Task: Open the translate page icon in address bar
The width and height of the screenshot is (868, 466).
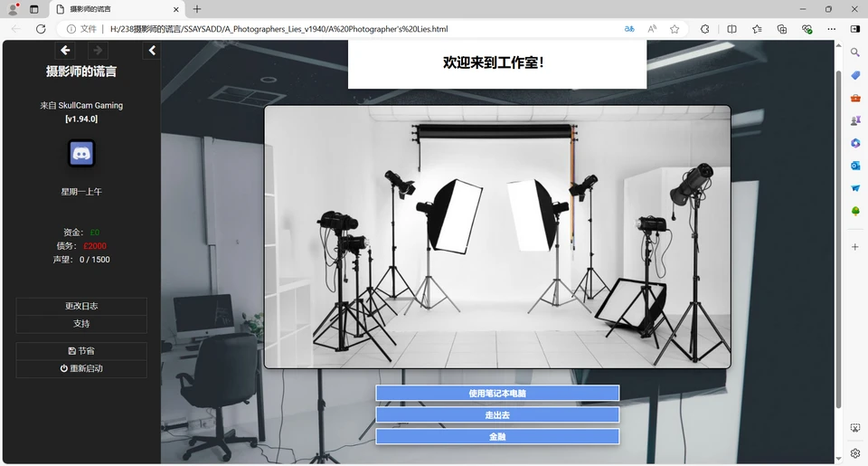Action: [x=629, y=29]
